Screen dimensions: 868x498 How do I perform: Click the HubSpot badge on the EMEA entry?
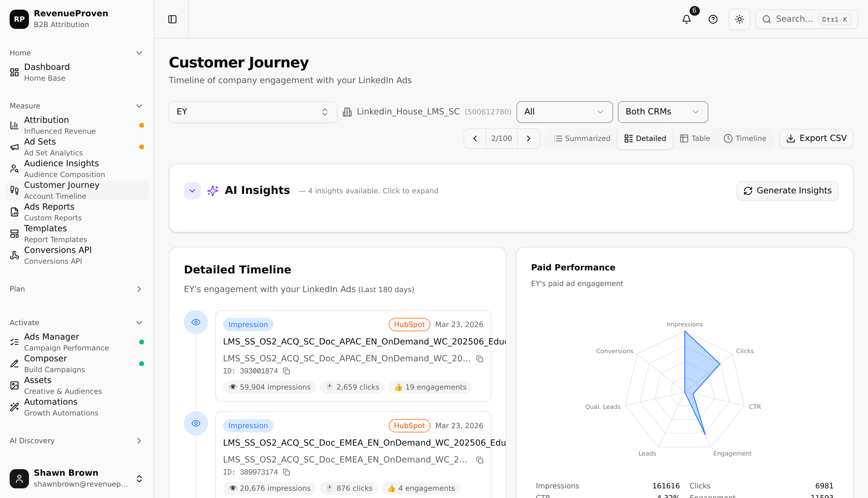[409, 425]
